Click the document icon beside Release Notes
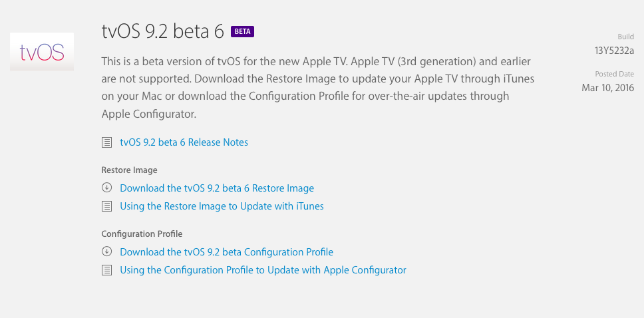 107,142
